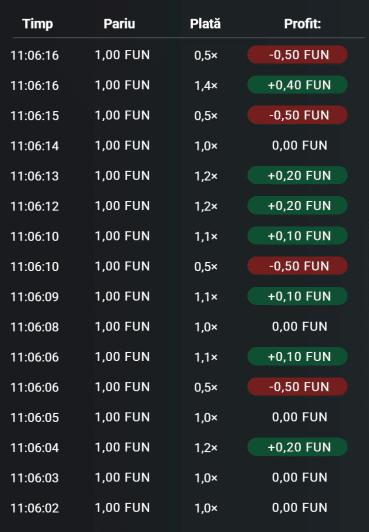The image size is (369, 532).
Task: Click the 1,00 FUN bet at 11:06:02
Action: coord(122,508)
